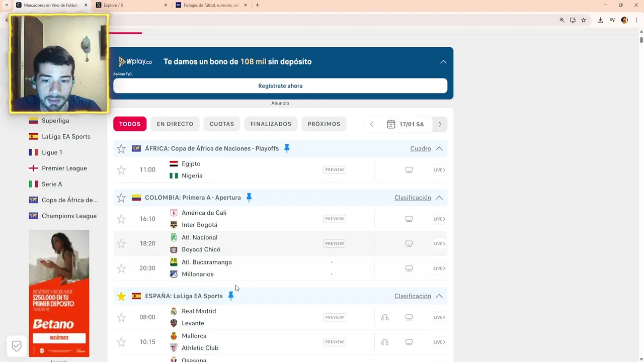Favorite the Egipto vs Nigeria match star
The width and height of the screenshot is (644, 362).
tap(121, 170)
